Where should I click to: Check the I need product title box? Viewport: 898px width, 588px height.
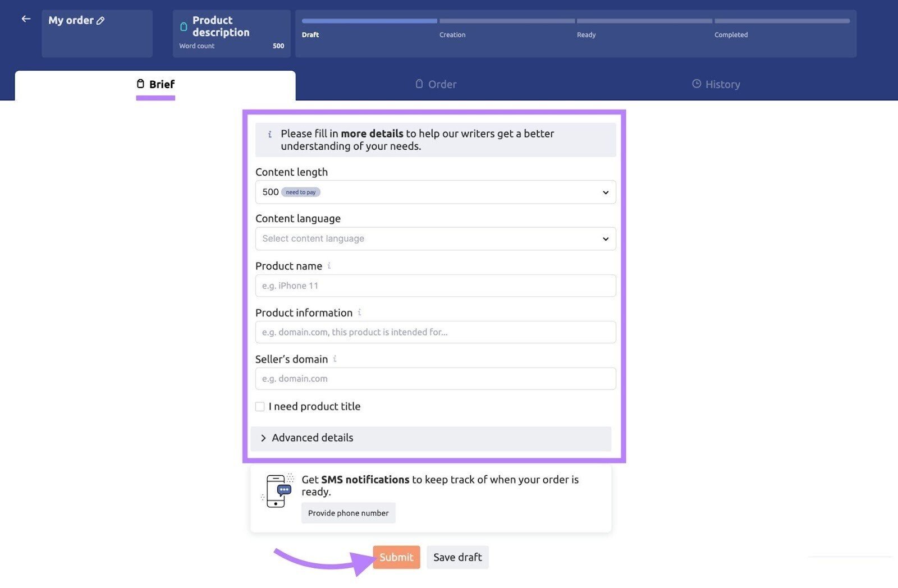pyautogui.click(x=260, y=407)
